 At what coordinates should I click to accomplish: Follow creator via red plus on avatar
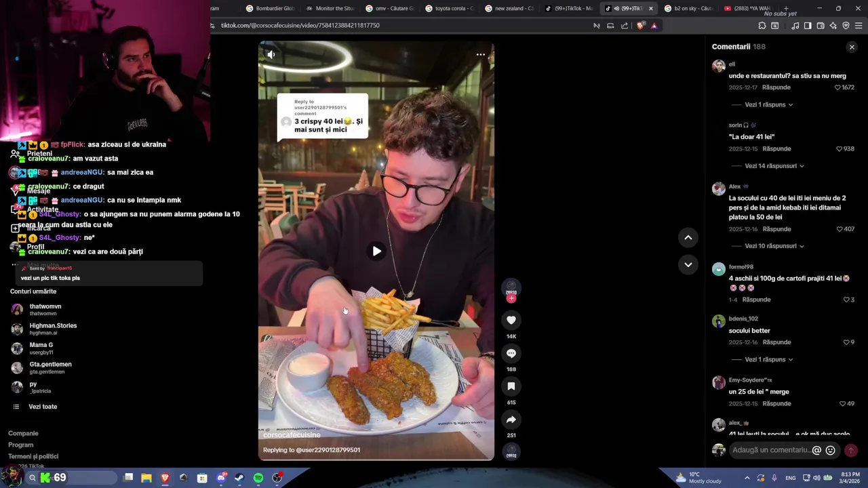[511, 298]
